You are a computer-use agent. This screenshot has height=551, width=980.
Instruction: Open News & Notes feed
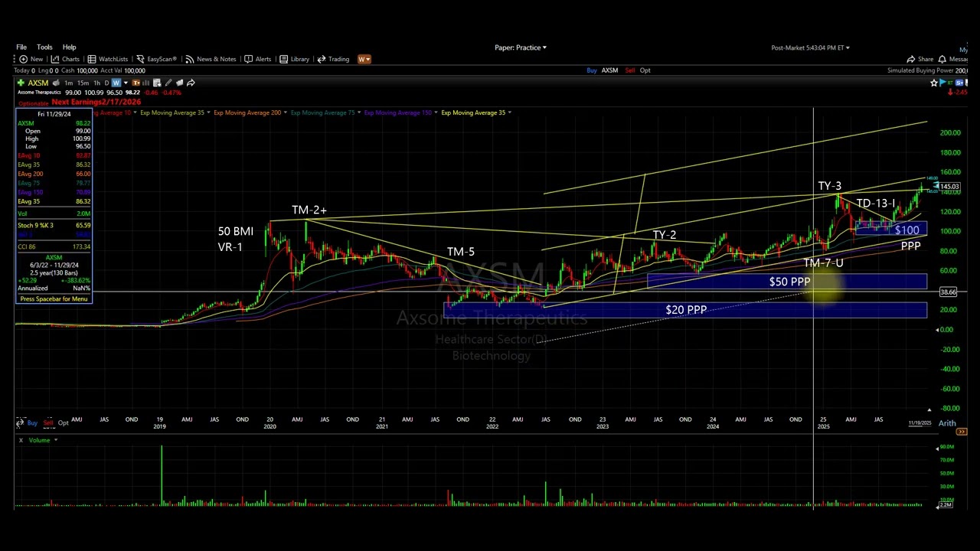point(211,59)
